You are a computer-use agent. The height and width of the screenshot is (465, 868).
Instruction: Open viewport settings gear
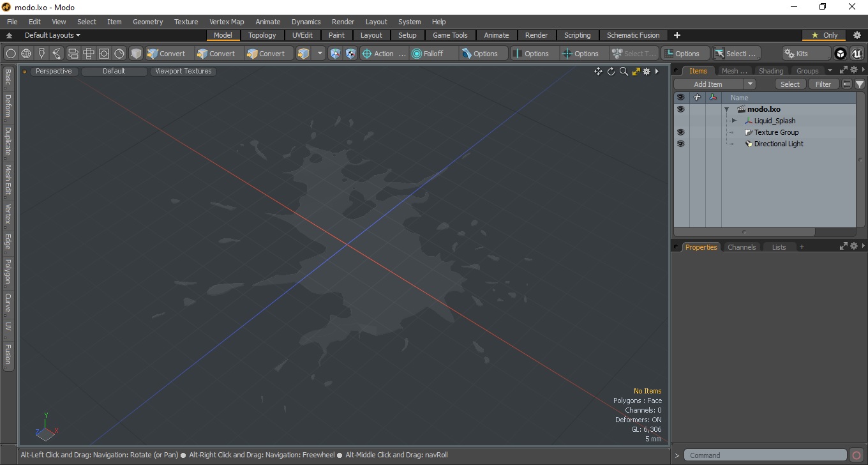coord(647,72)
